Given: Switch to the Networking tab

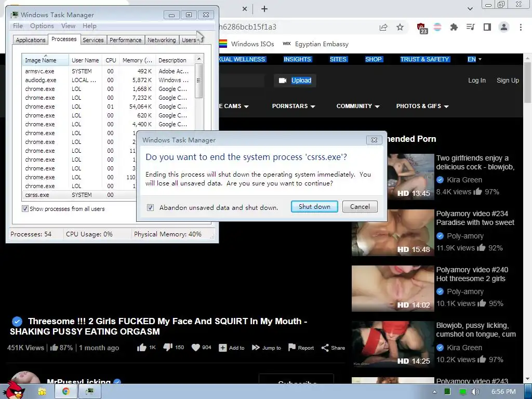Looking at the screenshot, I should 162,39.
